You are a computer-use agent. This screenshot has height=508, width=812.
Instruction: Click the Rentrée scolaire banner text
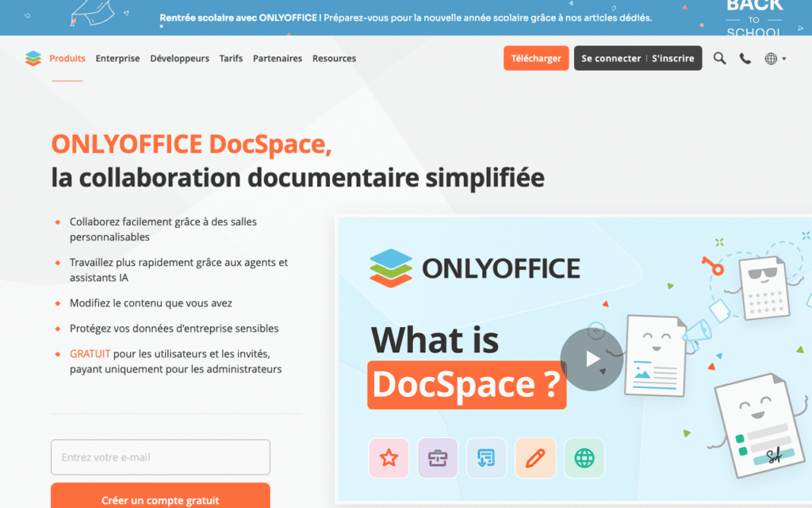[x=405, y=17]
